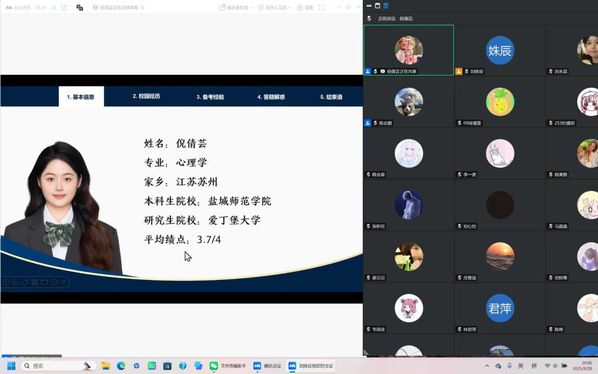Choose the single-window layout icon in participant panel
The height and width of the screenshot is (374, 598).
(x=377, y=6)
